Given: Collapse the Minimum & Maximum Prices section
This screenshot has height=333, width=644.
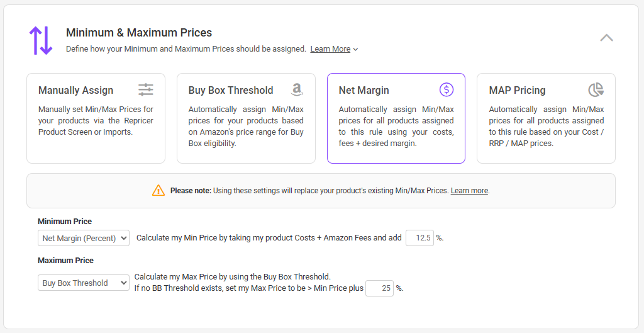Looking at the screenshot, I should click(x=606, y=38).
